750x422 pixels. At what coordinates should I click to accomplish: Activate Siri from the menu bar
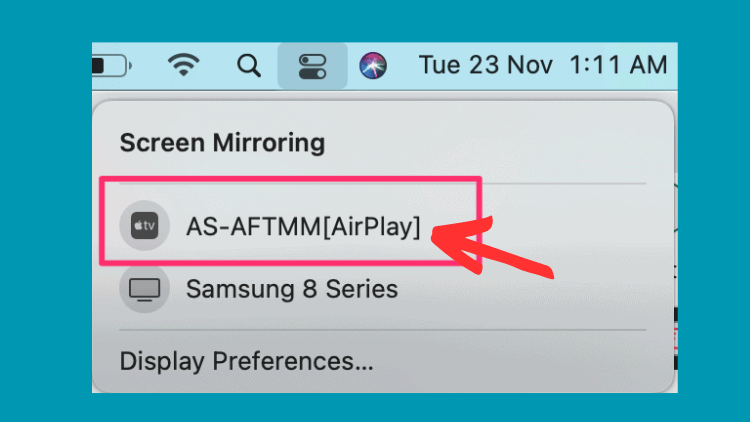[x=373, y=66]
